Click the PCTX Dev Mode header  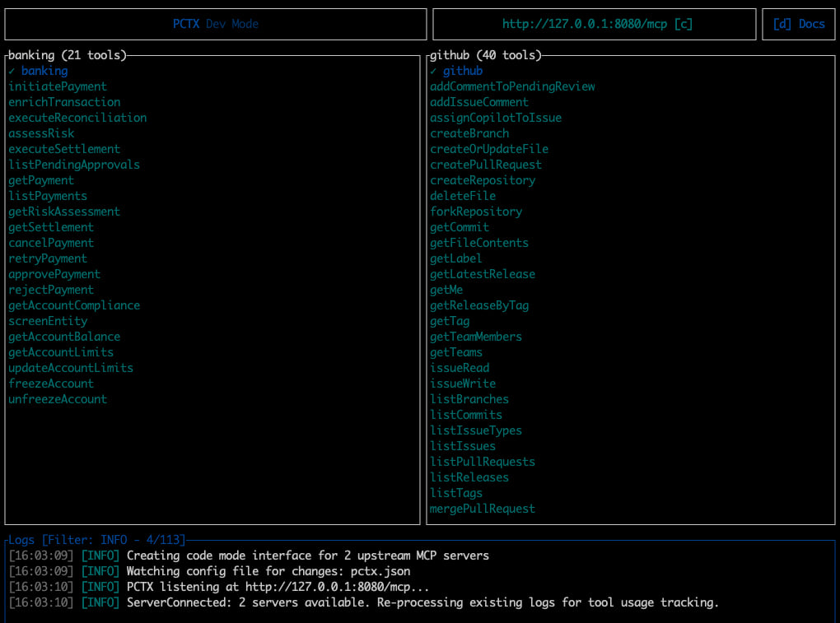[215, 24]
